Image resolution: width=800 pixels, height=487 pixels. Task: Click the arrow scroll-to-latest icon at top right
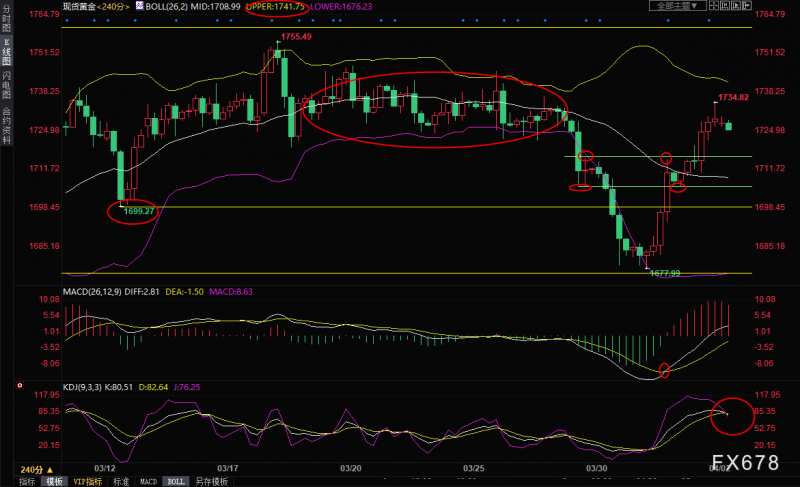(x=747, y=6)
